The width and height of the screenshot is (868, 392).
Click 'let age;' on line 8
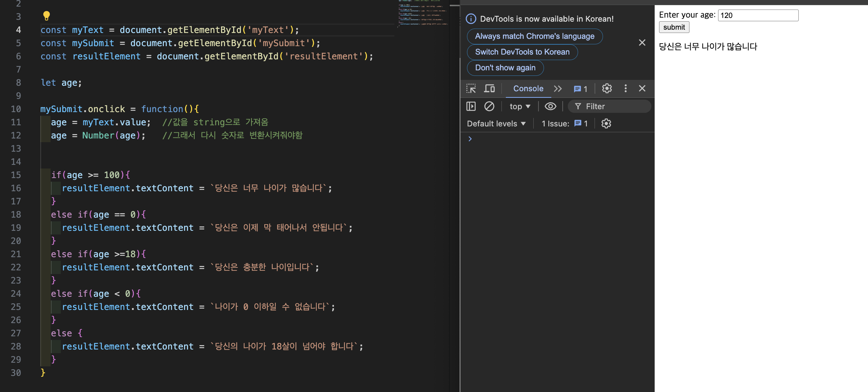tap(61, 83)
